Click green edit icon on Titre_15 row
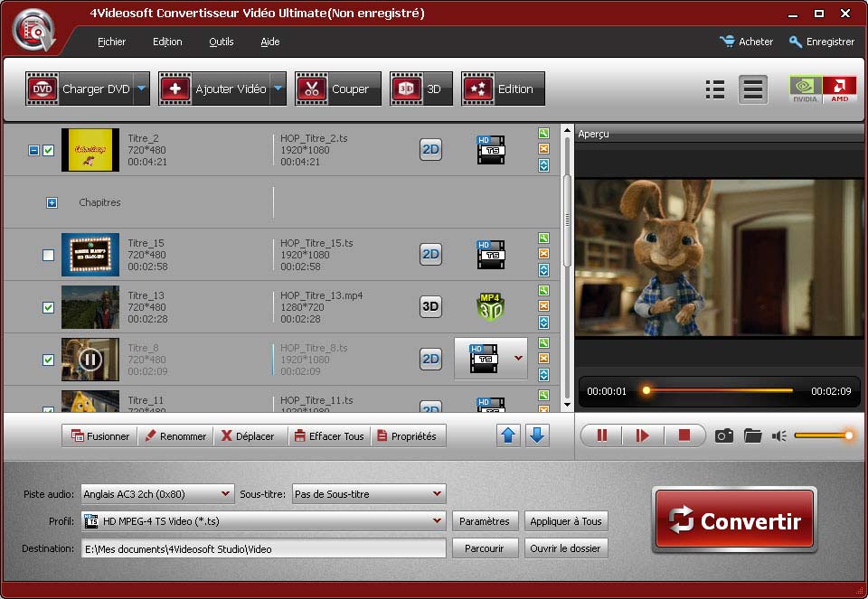 pos(543,238)
